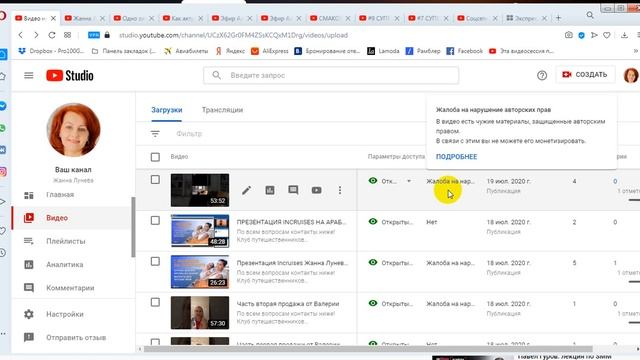Expand bookmarks overflow chevron
Viewport: 640px width, 360px height.
pos(636,51)
